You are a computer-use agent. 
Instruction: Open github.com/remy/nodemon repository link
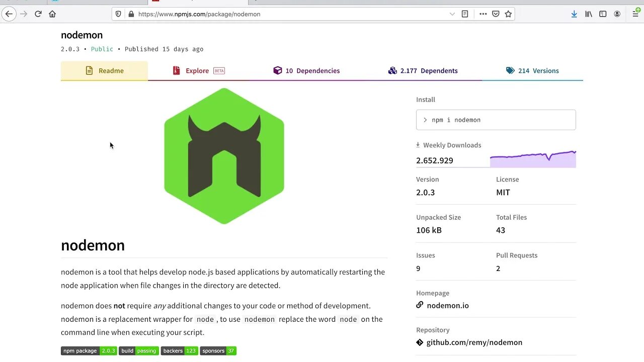coord(474,342)
